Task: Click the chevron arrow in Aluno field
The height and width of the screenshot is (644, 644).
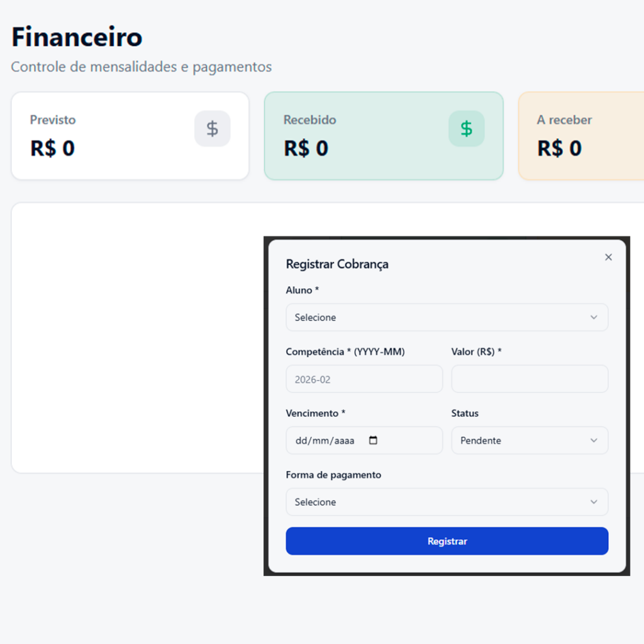Action: pyautogui.click(x=594, y=318)
